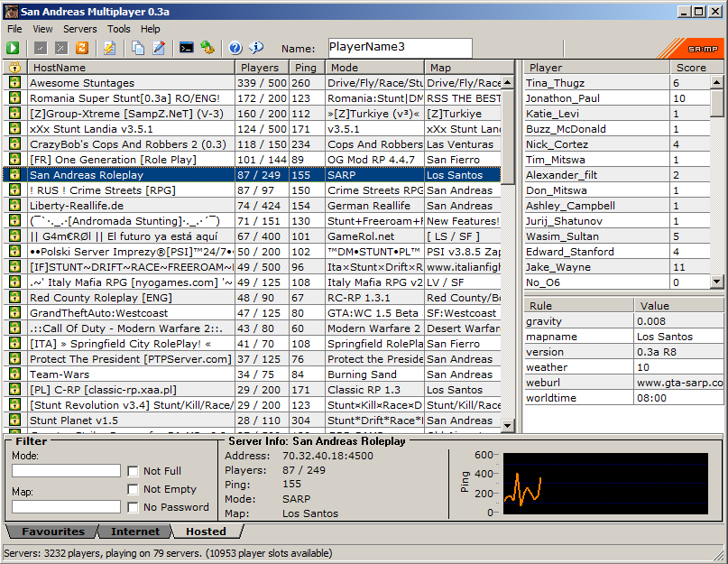Screen dimensions: 728x564
Task: Click lock icon beside CrazyBob's Cops And Robbers
Action: (x=14, y=144)
